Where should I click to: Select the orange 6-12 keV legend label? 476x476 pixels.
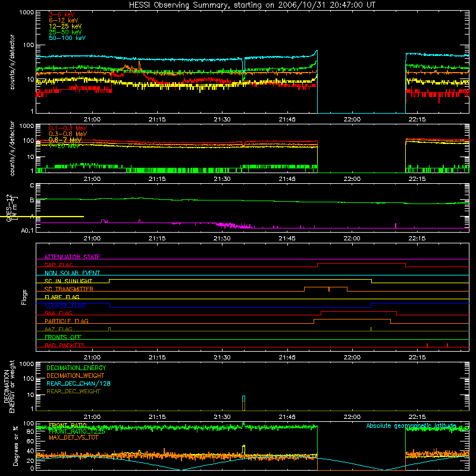tap(63, 20)
